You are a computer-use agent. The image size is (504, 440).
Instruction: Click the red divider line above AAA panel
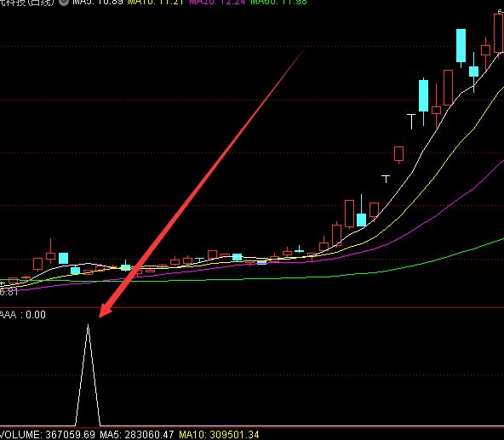click(252, 307)
